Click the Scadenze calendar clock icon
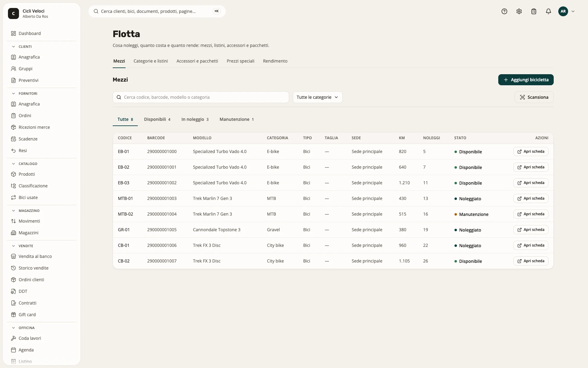The width and height of the screenshot is (588, 368). [x=13, y=139]
